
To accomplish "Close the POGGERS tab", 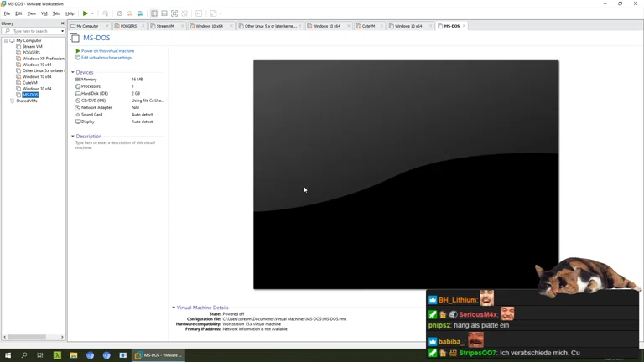I will pyautogui.click(x=143, y=26).
